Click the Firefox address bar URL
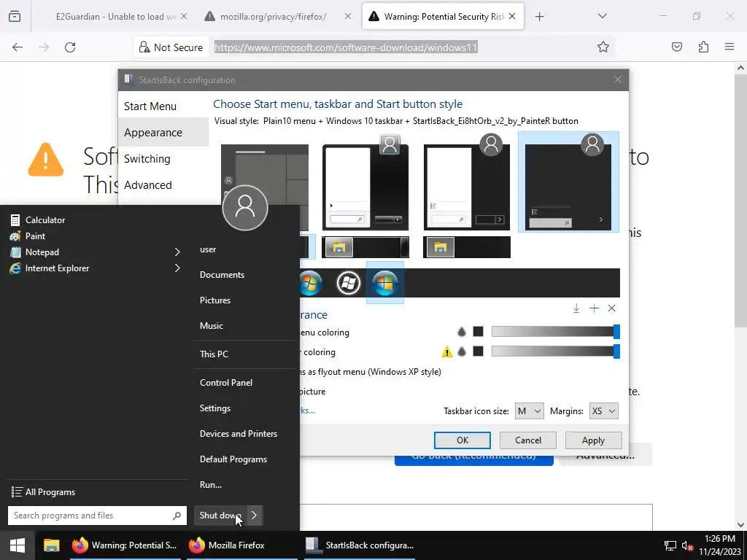 click(x=346, y=47)
